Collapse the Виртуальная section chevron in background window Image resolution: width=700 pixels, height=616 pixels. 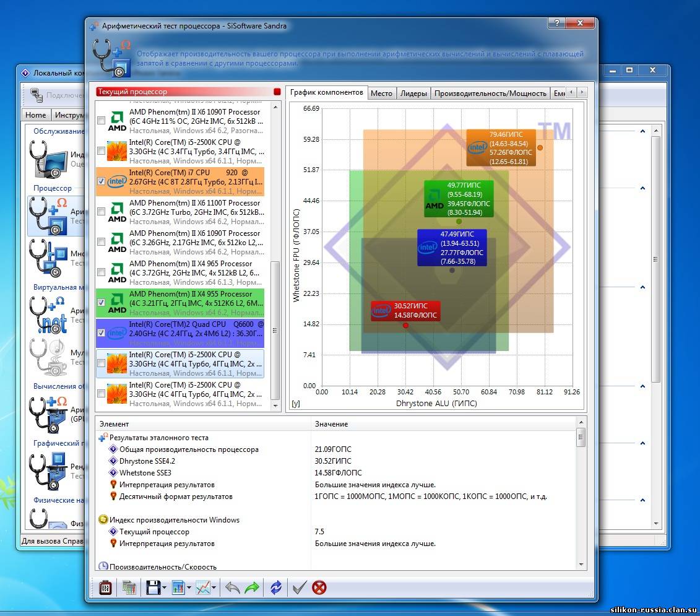tap(642, 287)
